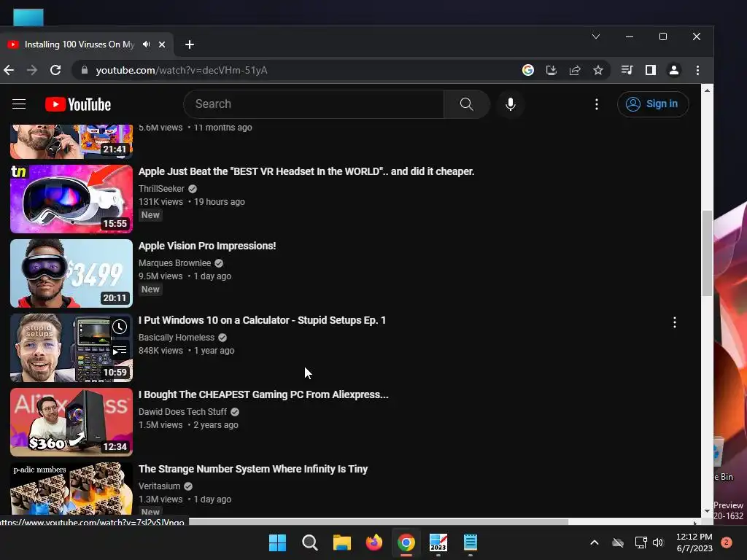Click the network display icon in system tray
Screen dimensions: 747x560
pos(640,542)
